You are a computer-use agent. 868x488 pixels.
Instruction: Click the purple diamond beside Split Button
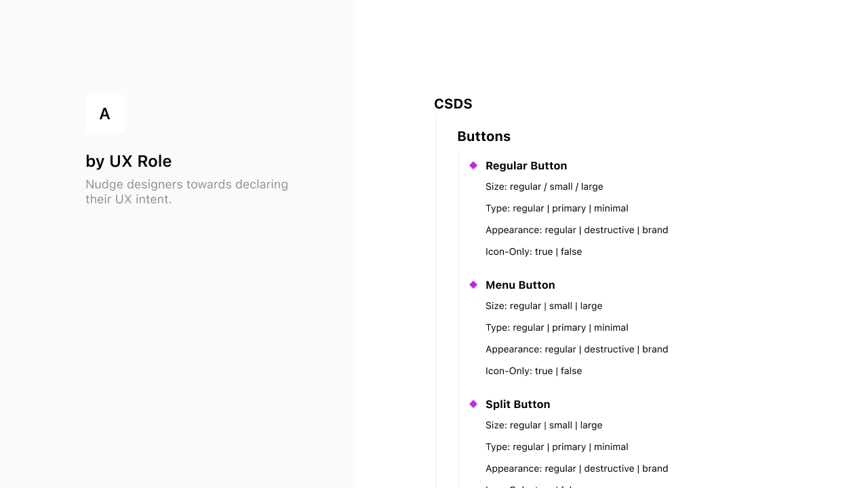[x=473, y=404]
